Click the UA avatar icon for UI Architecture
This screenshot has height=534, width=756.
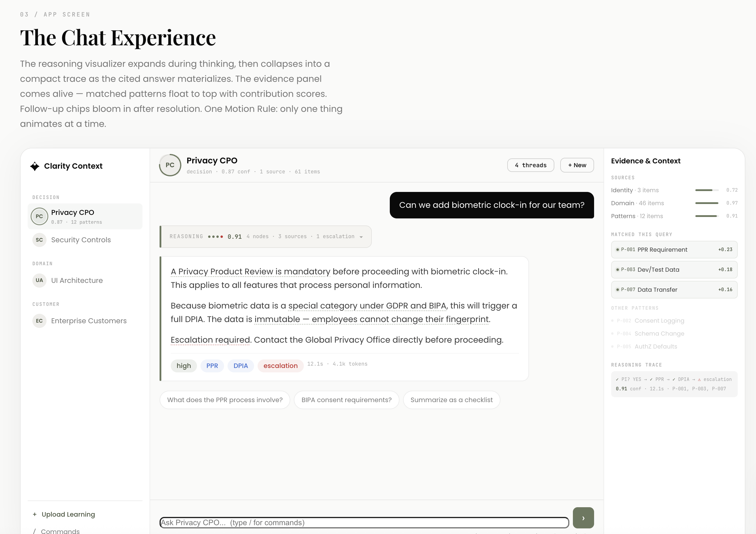tap(39, 281)
